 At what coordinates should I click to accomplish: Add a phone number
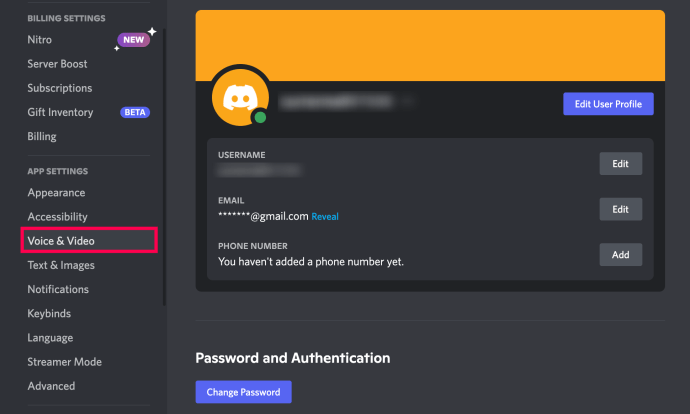620,255
